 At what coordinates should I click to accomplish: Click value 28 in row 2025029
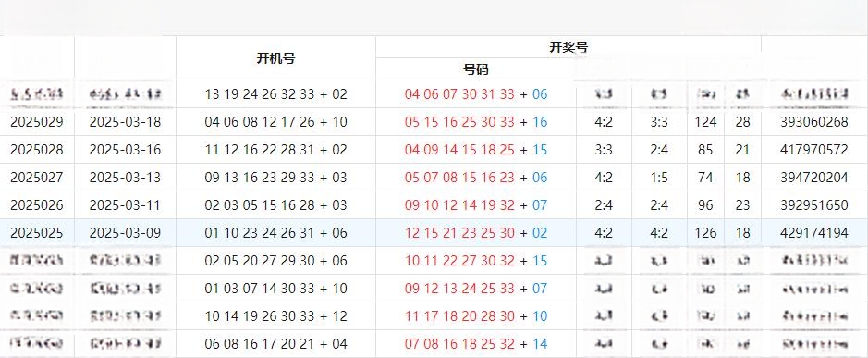click(743, 122)
